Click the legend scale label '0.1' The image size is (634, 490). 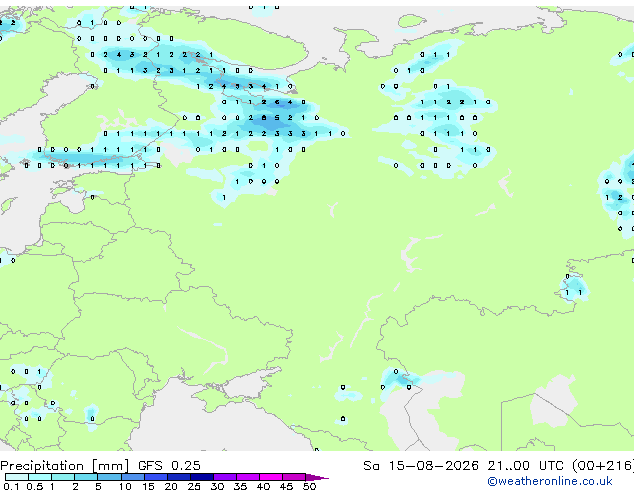click(x=11, y=486)
